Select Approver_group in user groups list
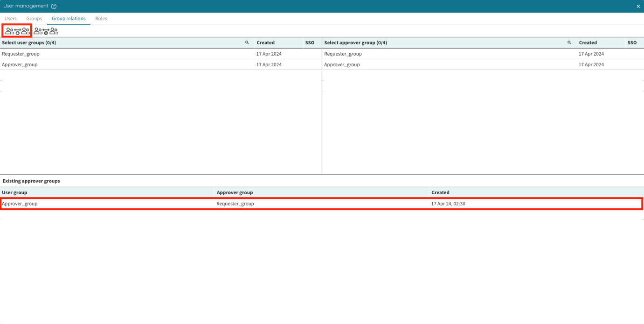644x324 pixels. [x=20, y=64]
